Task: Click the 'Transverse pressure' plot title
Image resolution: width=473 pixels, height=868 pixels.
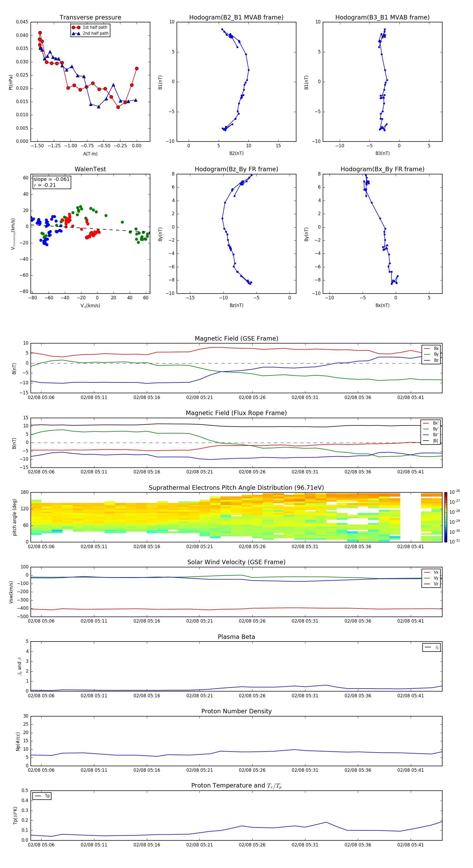Action: tap(90, 18)
